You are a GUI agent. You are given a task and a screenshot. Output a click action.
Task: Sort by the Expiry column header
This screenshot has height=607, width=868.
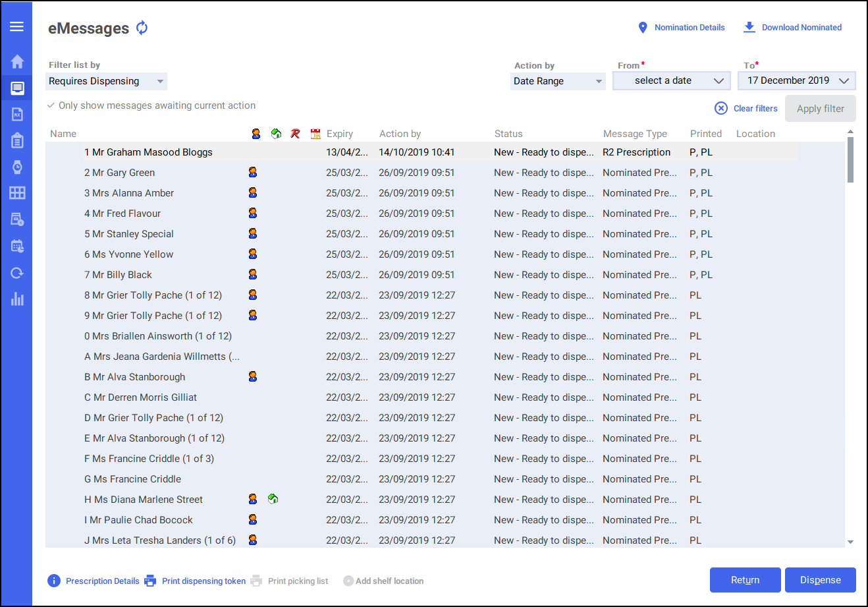click(340, 134)
